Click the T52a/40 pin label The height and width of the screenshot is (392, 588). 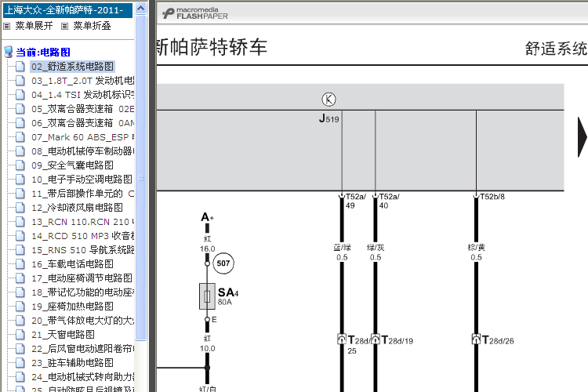[x=389, y=201]
